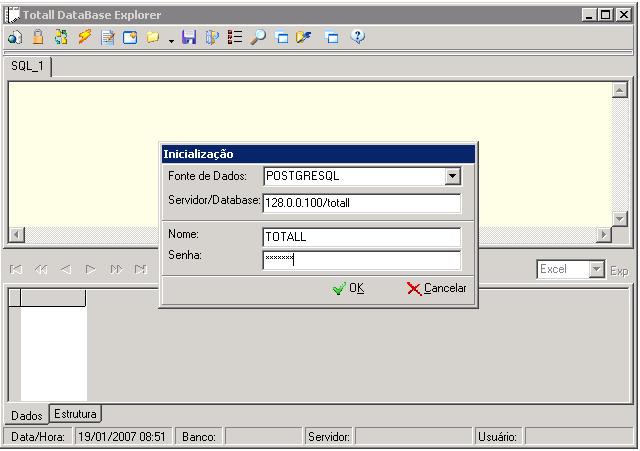This screenshot has width=640, height=451.
Task: Click the padlock toolbar icon
Action: click(x=38, y=37)
